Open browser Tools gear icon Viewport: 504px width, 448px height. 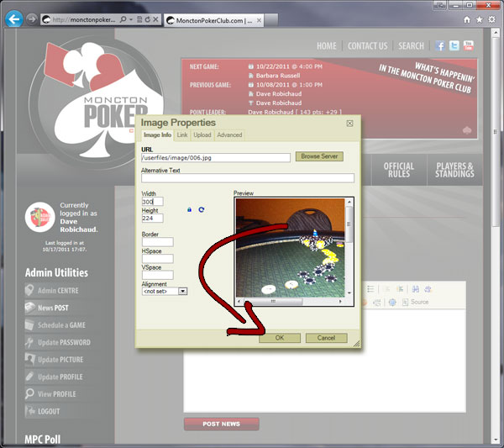pyautogui.click(x=491, y=20)
